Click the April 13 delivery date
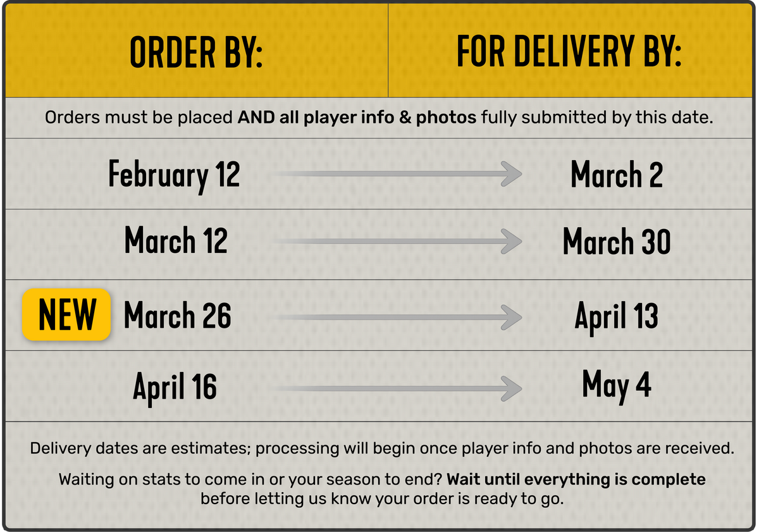Screen dimensions: 759x532 click(616, 316)
